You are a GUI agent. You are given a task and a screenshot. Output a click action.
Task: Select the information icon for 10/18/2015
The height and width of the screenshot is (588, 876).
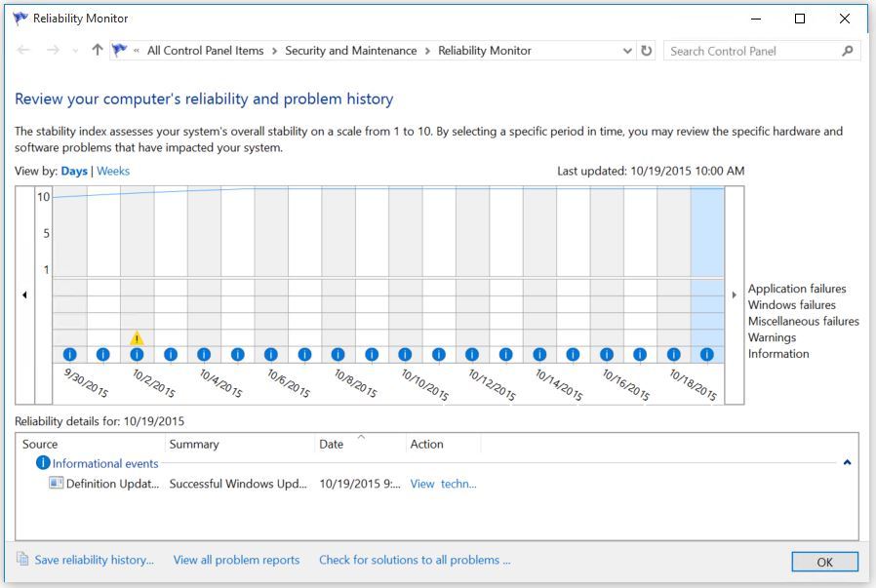tap(673, 354)
